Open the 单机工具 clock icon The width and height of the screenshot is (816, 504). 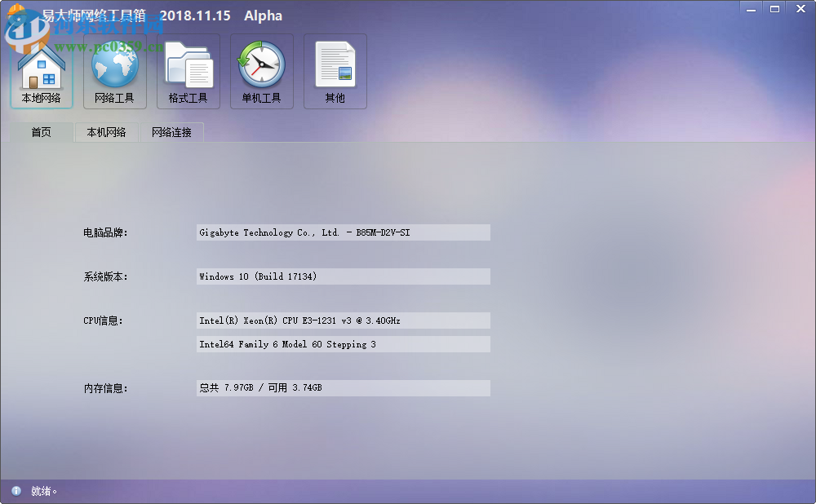tap(262, 71)
